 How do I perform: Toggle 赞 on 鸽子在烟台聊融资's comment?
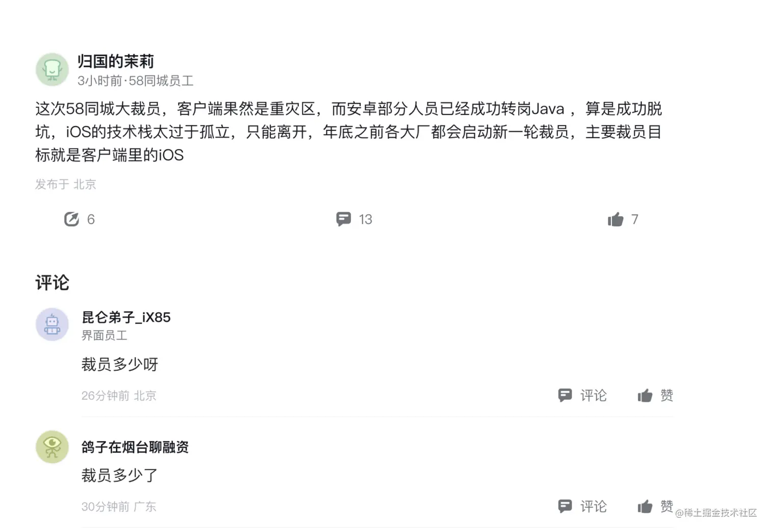(667, 506)
